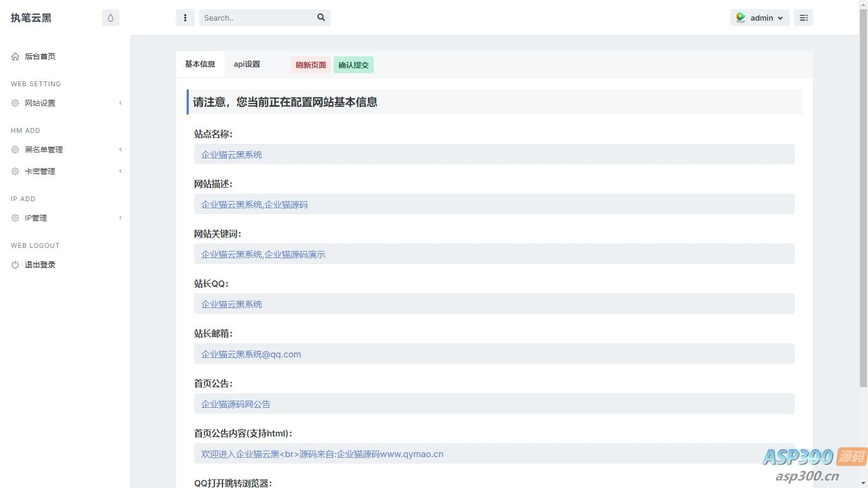
Task: Expand the IP管理 submenu arrow
Action: (120, 218)
